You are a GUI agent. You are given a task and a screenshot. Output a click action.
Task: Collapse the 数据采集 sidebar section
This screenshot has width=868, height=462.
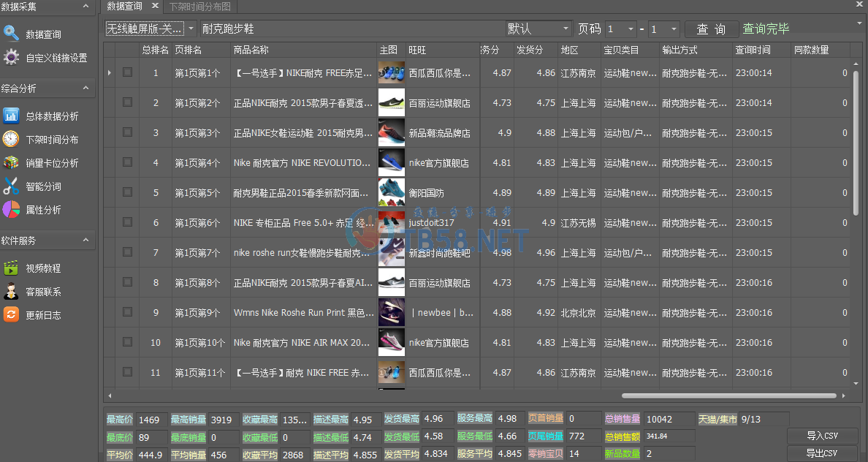(x=85, y=6)
